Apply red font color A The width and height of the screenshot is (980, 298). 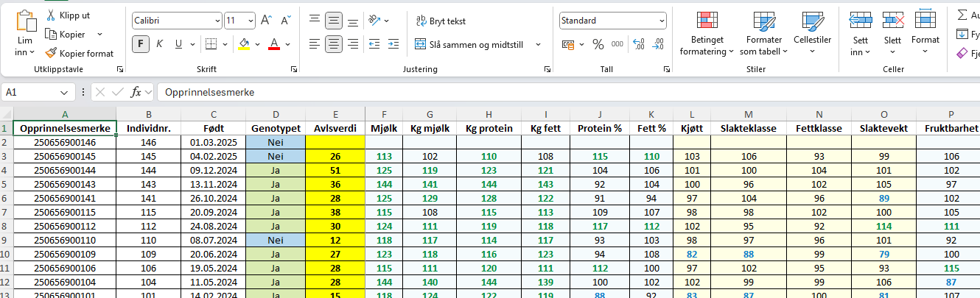pyautogui.click(x=274, y=44)
